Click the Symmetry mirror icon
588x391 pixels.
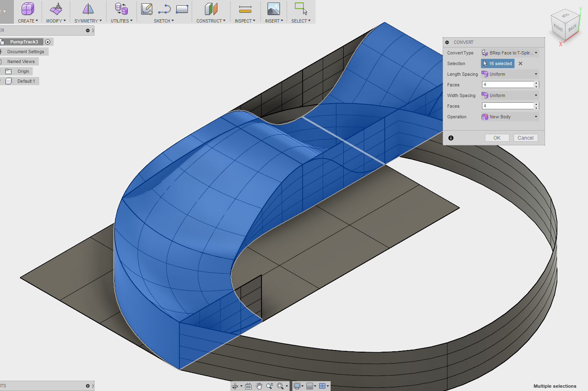pos(88,9)
